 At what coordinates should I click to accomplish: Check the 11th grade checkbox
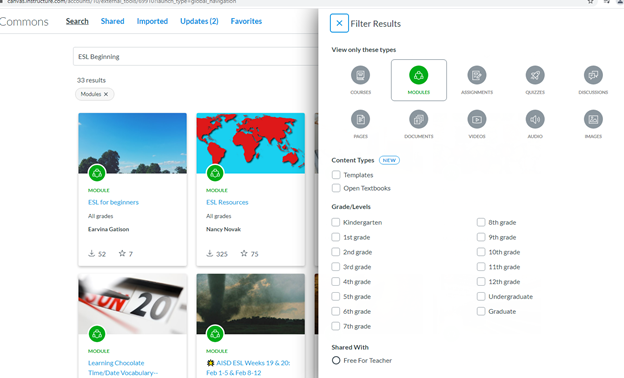[481, 267]
